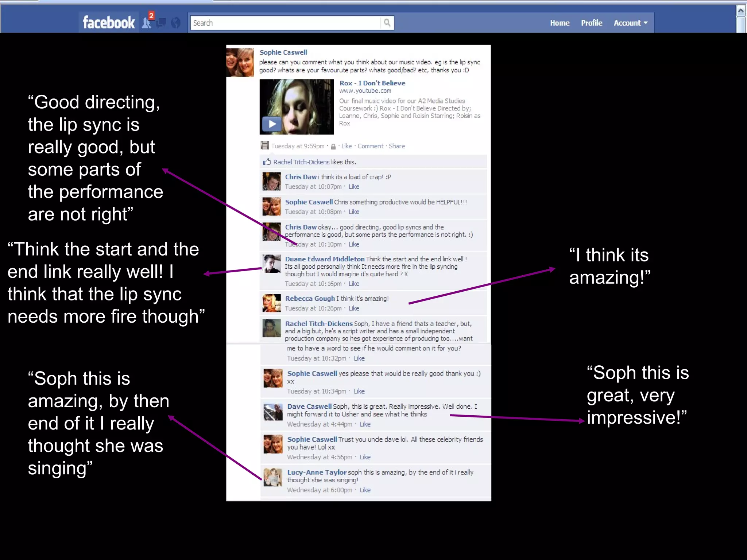Viewport: 747px width, 560px height.
Task: Click Comment under the video post
Action: click(370, 146)
